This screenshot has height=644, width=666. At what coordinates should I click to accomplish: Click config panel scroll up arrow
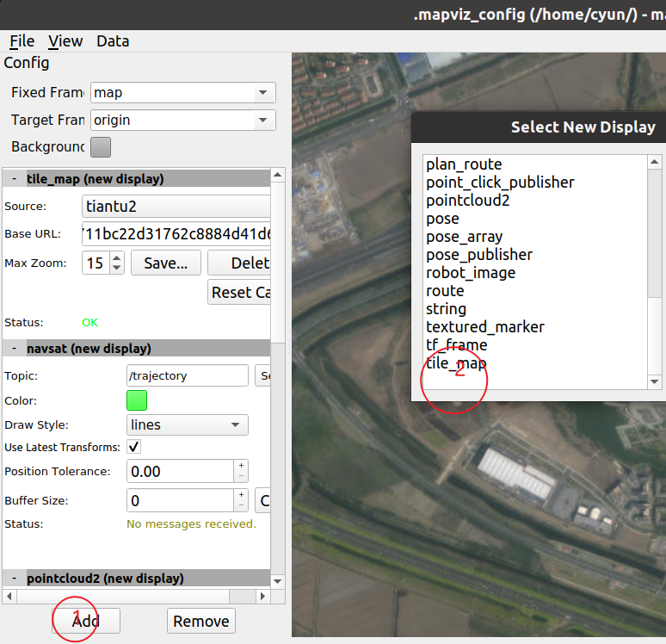point(278,175)
